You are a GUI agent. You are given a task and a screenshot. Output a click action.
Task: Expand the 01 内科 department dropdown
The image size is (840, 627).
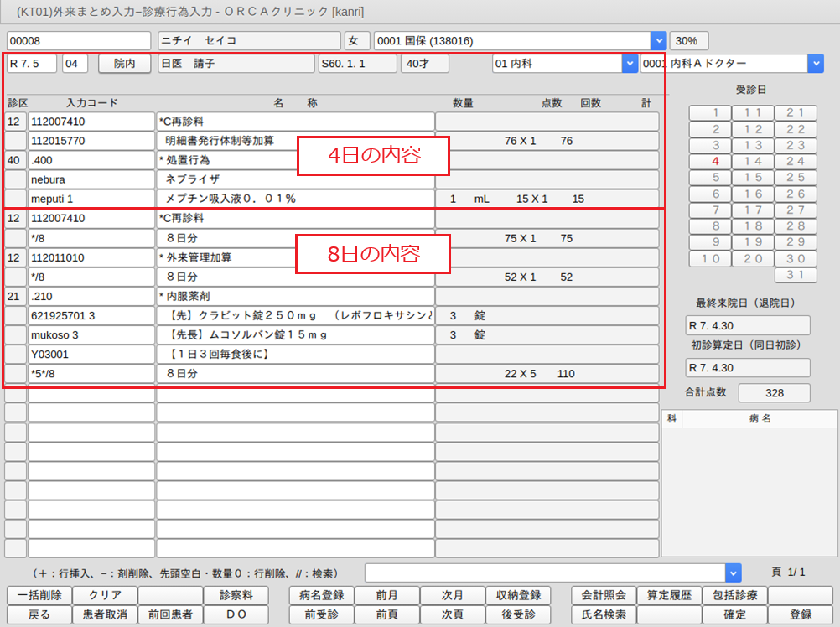pos(629,64)
